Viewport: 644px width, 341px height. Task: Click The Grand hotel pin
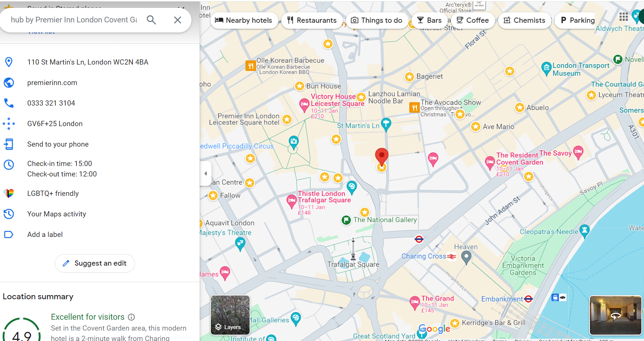(x=415, y=303)
